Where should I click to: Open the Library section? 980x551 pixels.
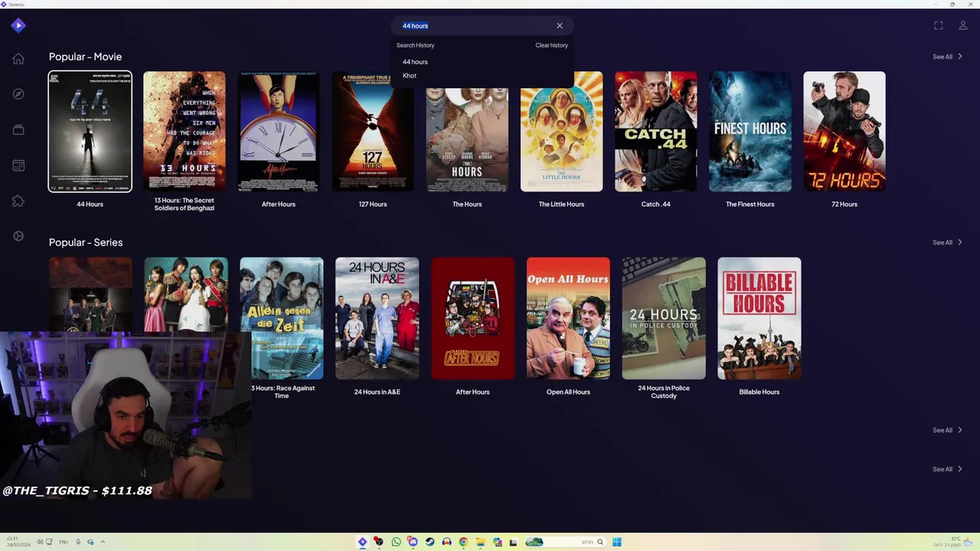[x=18, y=129]
